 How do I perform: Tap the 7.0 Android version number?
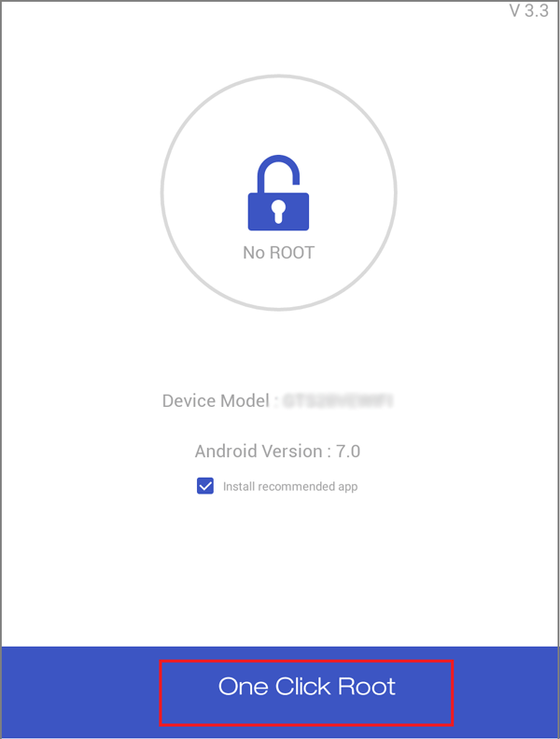point(348,451)
